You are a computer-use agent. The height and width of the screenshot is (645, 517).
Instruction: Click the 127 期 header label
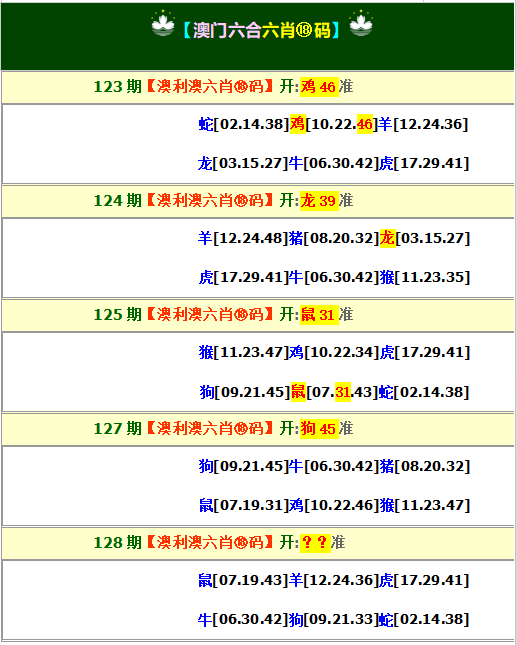click(x=118, y=429)
